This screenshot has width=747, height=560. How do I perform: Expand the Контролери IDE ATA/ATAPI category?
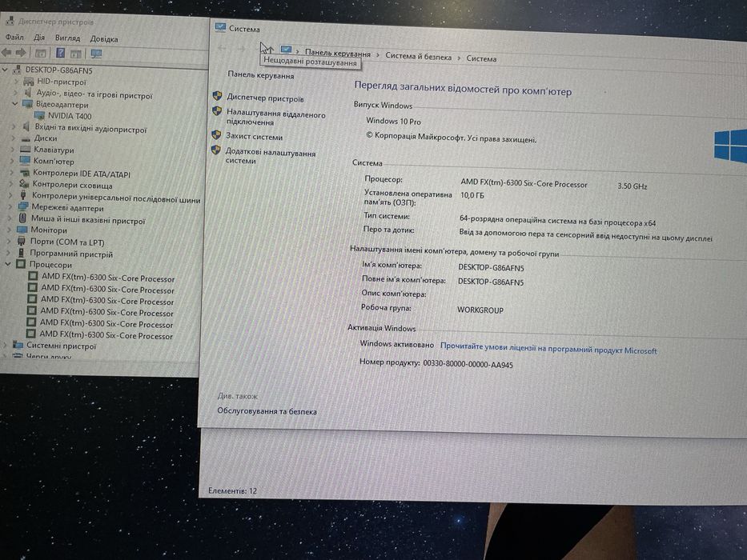12,172
